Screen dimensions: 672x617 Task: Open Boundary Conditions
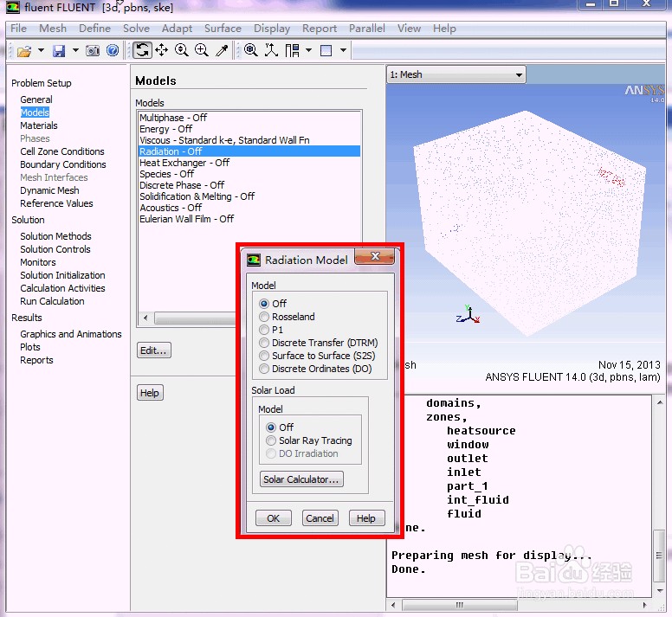[x=63, y=164]
